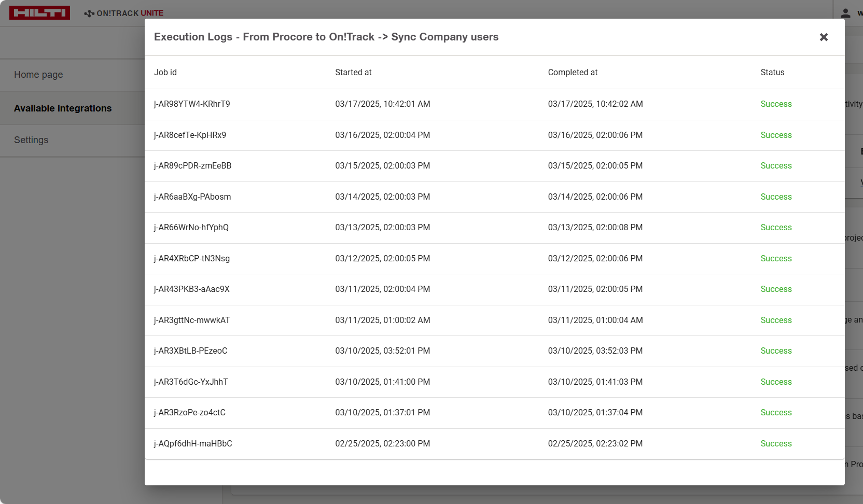This screenshot has width=863, height=504.
Task: Click completion time 03/16/2025, 02:00:06 PM
Action: pyautogui.click(x=595, y=135)
